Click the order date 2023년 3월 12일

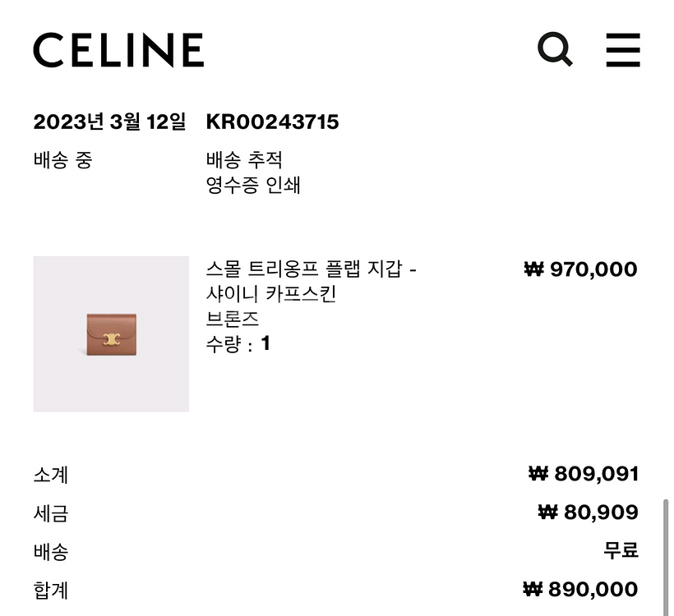[x=109, y=122]
